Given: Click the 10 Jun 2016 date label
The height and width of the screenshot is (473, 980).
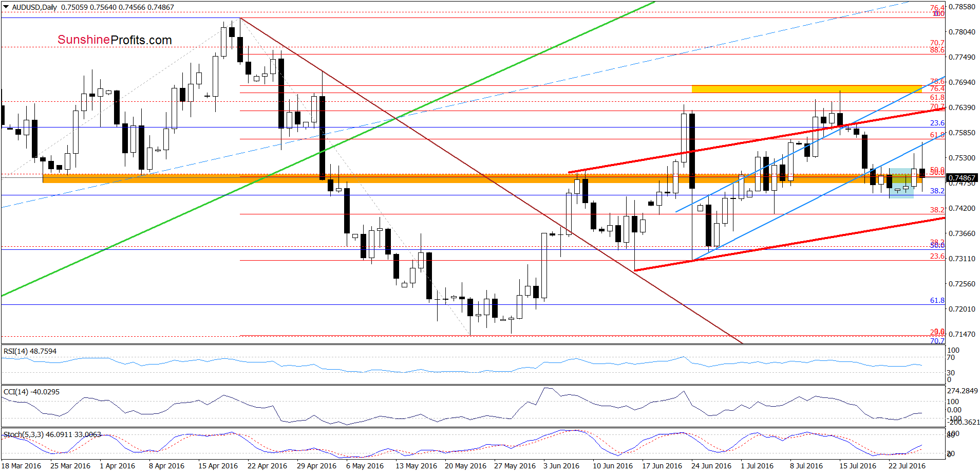Looking at the screenshot, I should [613, 466].
